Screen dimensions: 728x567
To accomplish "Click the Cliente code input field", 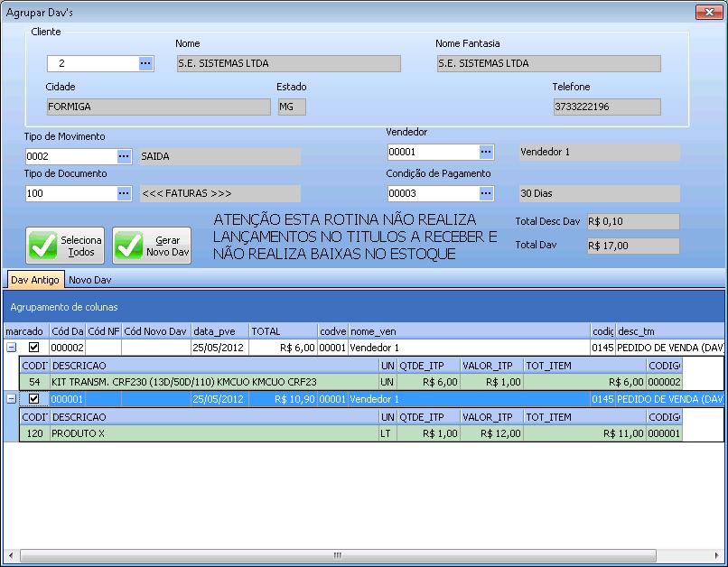I will coord(92,63).
